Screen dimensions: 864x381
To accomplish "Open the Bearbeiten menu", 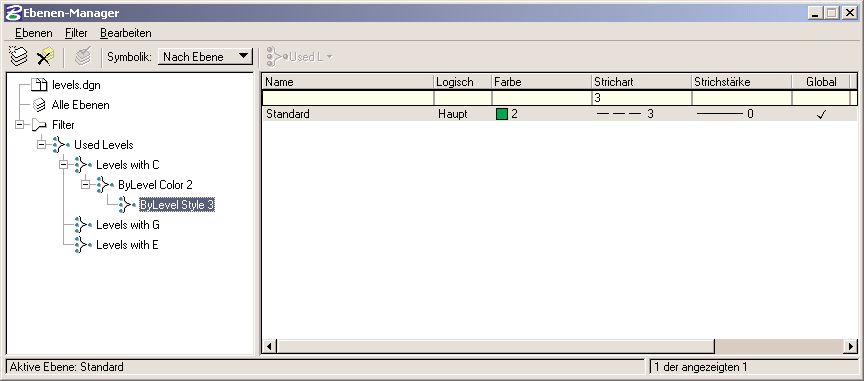I will [126, 33].
